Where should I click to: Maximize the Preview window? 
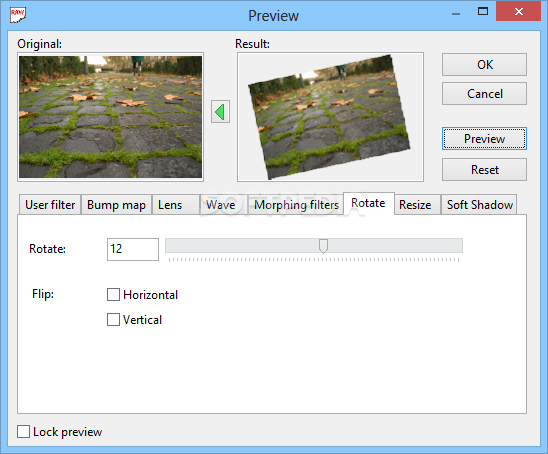click(483, 12)
